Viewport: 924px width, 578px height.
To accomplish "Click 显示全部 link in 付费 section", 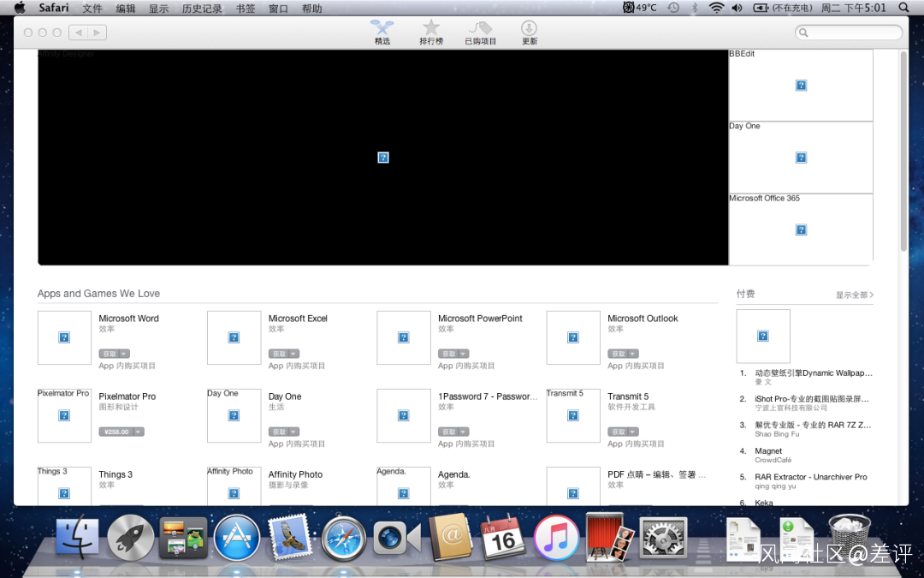I will click(854, 295).
